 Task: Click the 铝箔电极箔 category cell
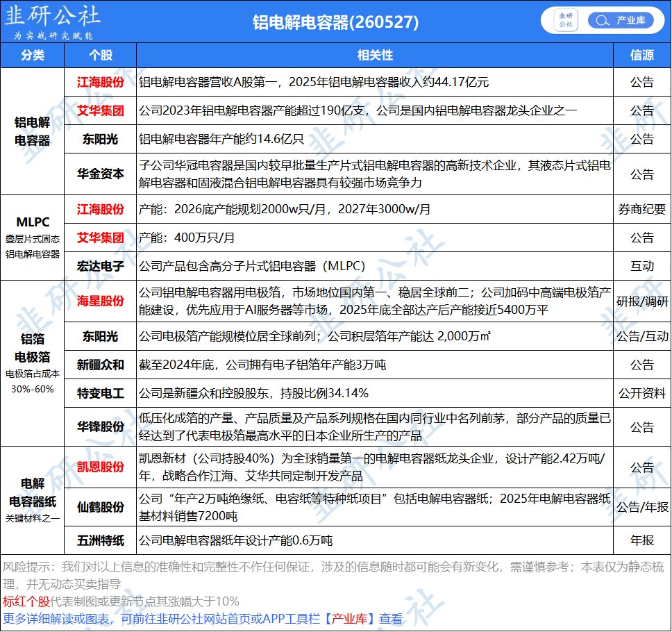[33, 363]
